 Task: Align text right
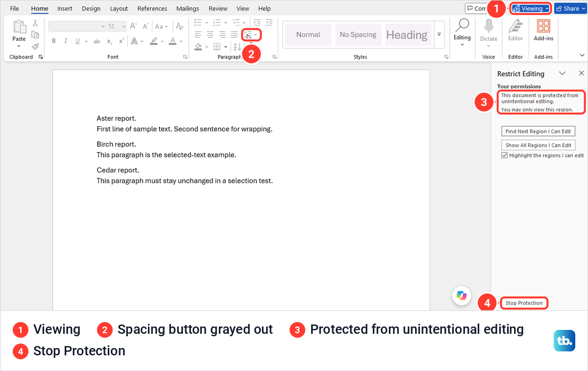[x=222, y=34]
